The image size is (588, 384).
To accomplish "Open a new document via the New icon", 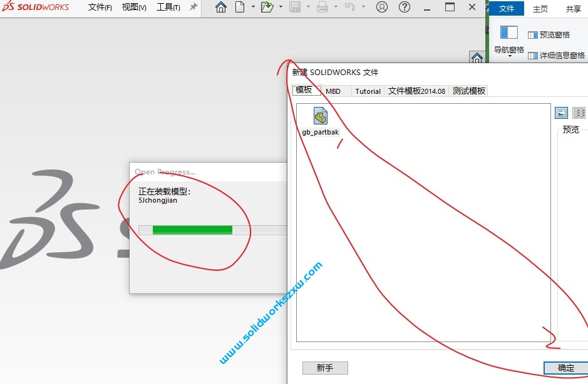I will [x=239, y=8].
